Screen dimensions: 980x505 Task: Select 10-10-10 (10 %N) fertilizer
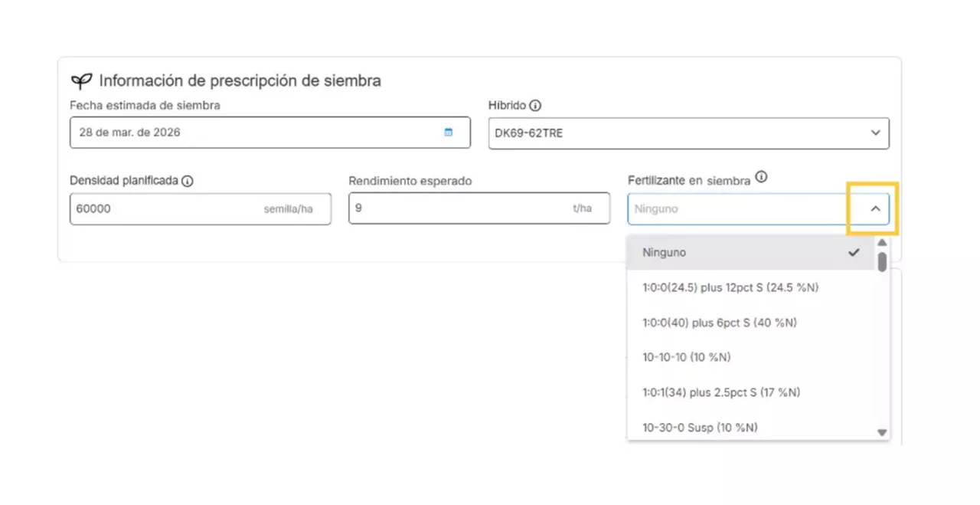[x=686, y=357]
